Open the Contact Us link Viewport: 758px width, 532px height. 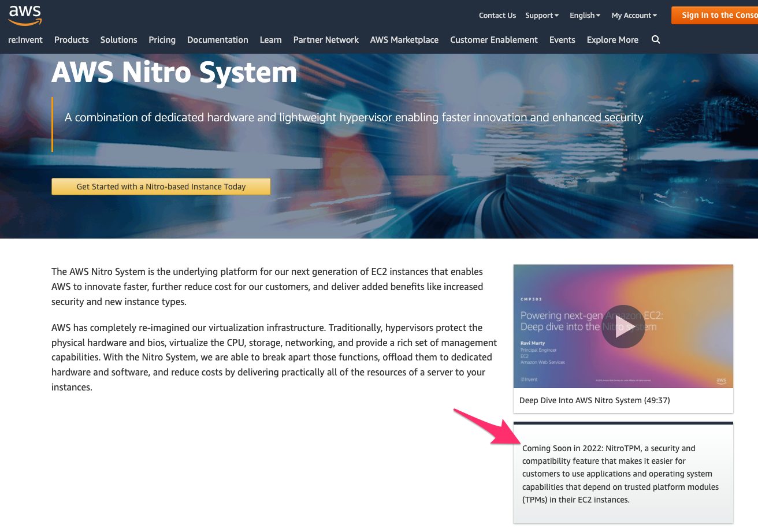(x=497, y=15)
